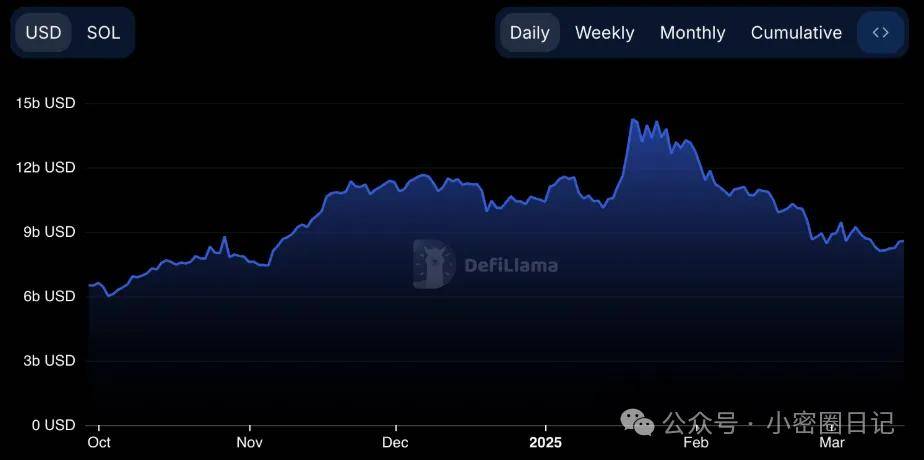Click the 2025 label on the time axis
Screen dimensions: 924x460
(545, 442)
